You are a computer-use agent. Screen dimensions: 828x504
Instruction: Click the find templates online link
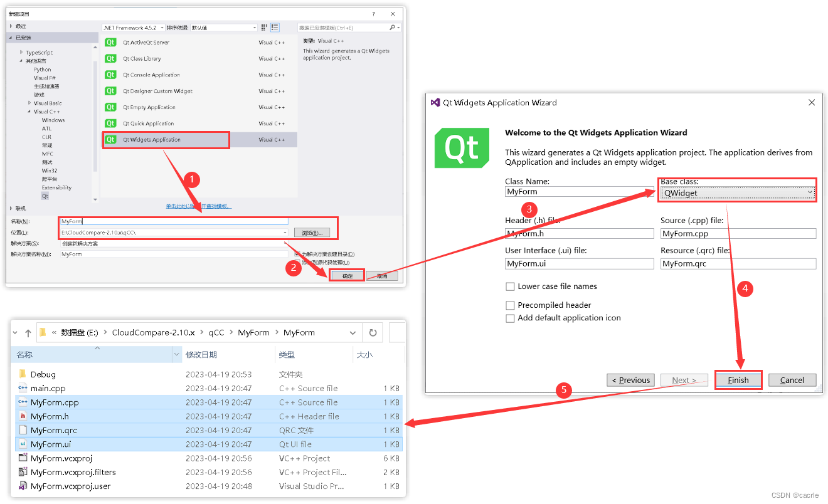[199, 206]
